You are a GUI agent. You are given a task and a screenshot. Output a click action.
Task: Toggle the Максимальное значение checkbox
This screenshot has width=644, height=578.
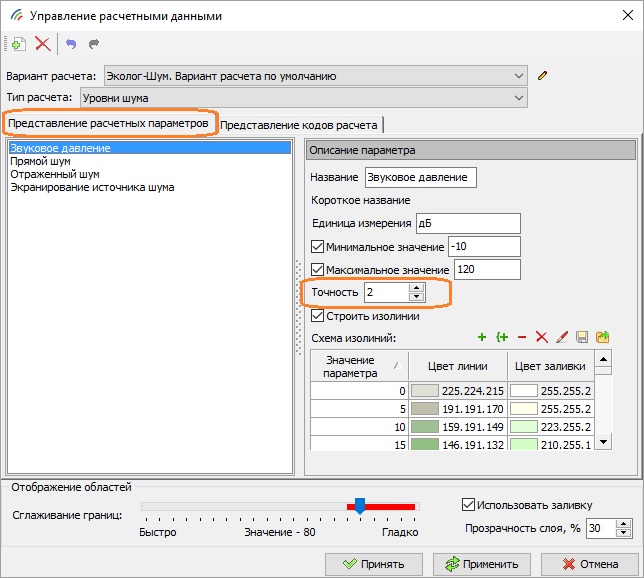tap(319, 270)
